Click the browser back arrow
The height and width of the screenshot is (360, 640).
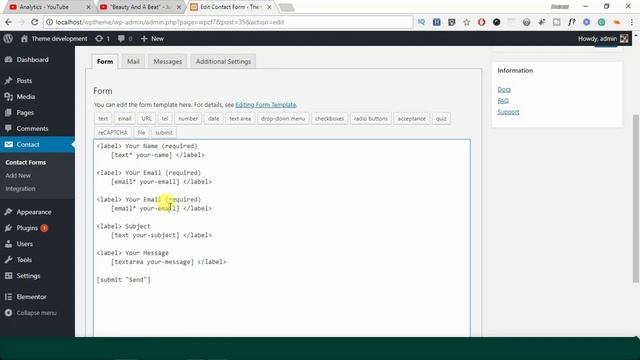pos(9,22)
